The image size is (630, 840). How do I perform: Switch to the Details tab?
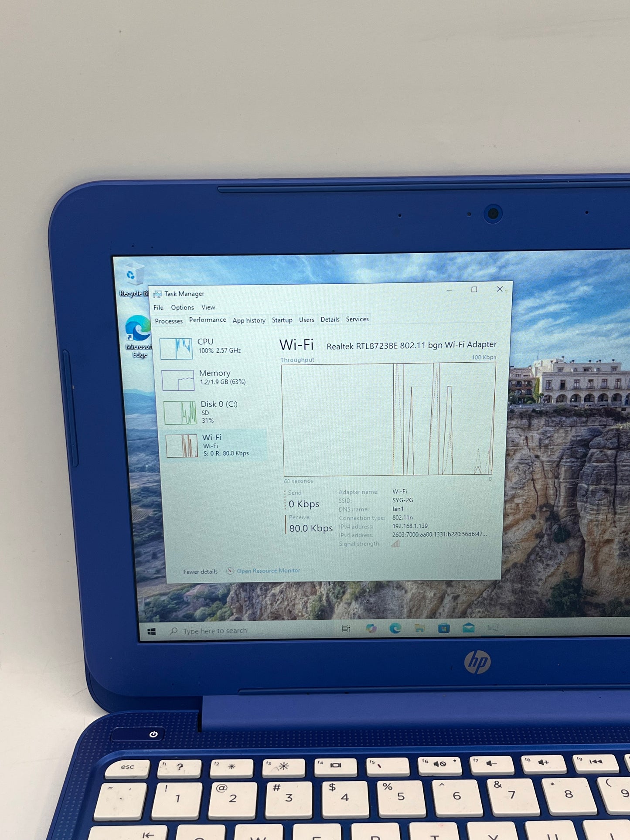point(330,320)
